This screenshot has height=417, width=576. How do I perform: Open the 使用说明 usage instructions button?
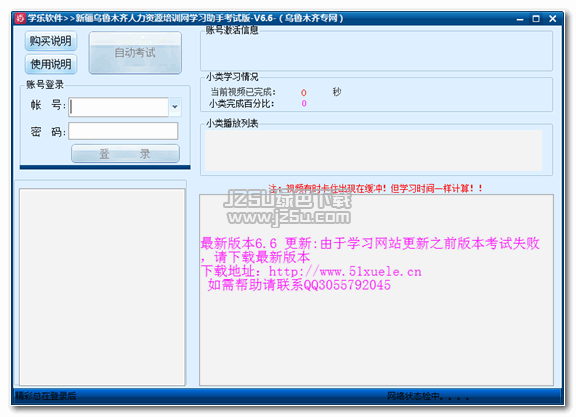click(51, 64)
